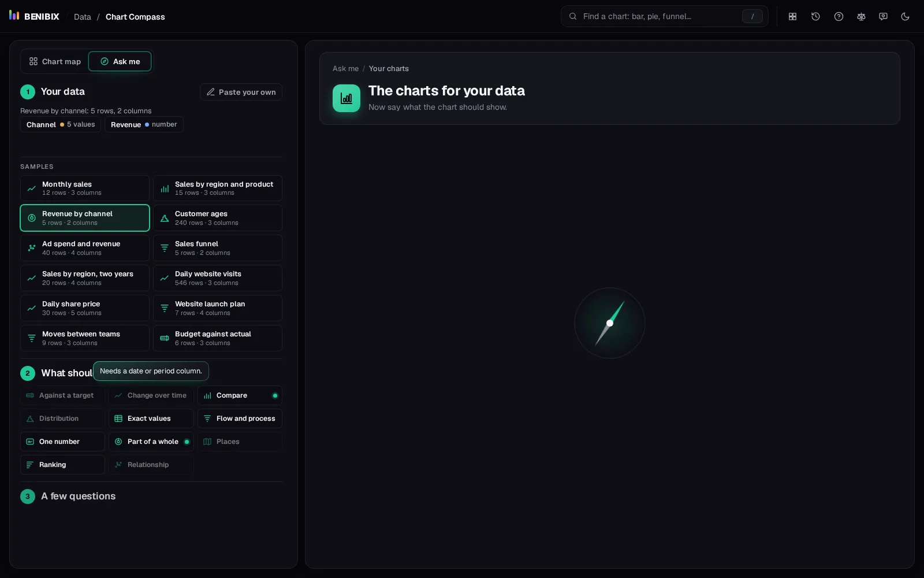Viewport: 924px width, 578px height.
Task: Toggle the Part of a whole goal
Action: tap(151, 442)
